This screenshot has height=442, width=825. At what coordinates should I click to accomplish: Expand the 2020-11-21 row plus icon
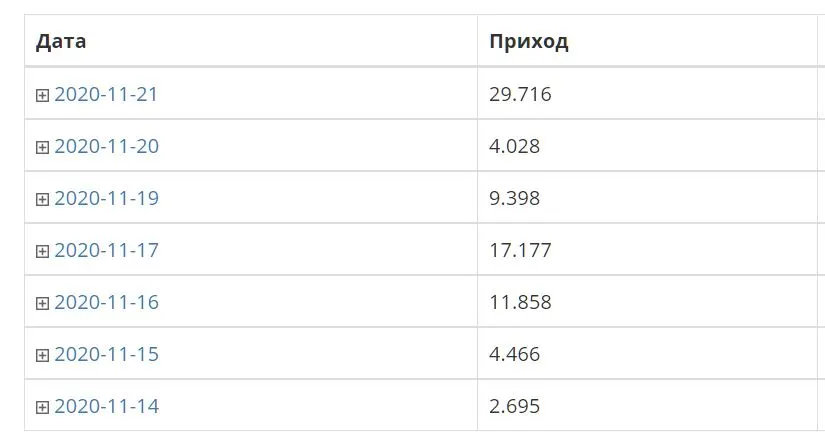42,95
